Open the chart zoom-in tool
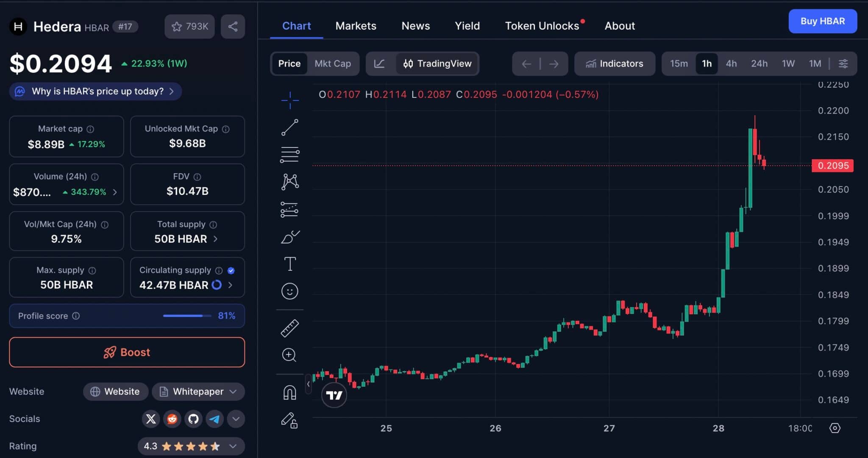 [289, 355]
